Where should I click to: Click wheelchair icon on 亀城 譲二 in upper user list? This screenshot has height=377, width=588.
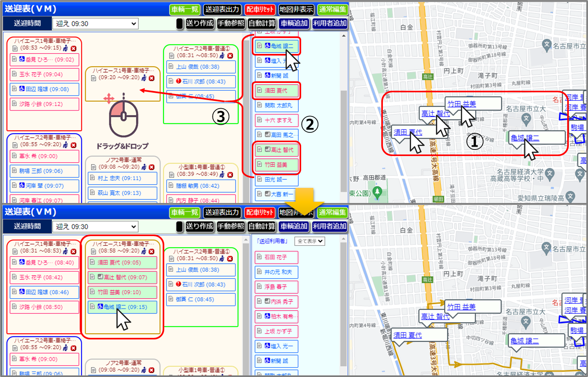pyautogui.click(x=267, y=46)
